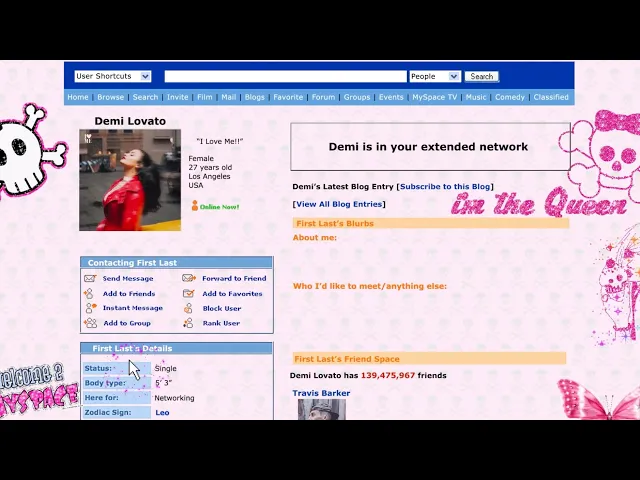This screenshot has height=480, width=640.
Task: Click the Here for value "Networking"
Action: [x=174, y=398]
